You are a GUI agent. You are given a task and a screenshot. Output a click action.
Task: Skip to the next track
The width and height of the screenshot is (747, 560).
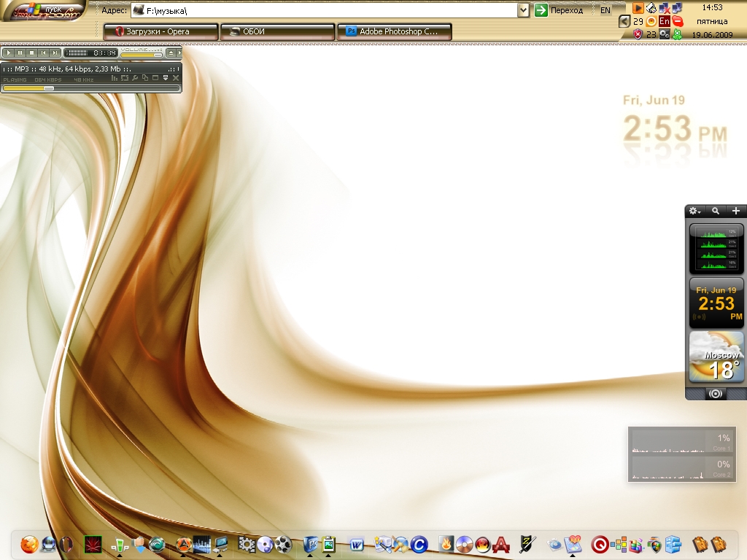pos(55,52)
